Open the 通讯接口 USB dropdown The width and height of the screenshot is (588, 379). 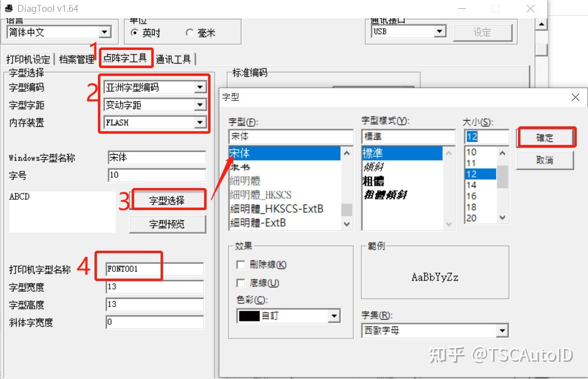tap(439, 31)
